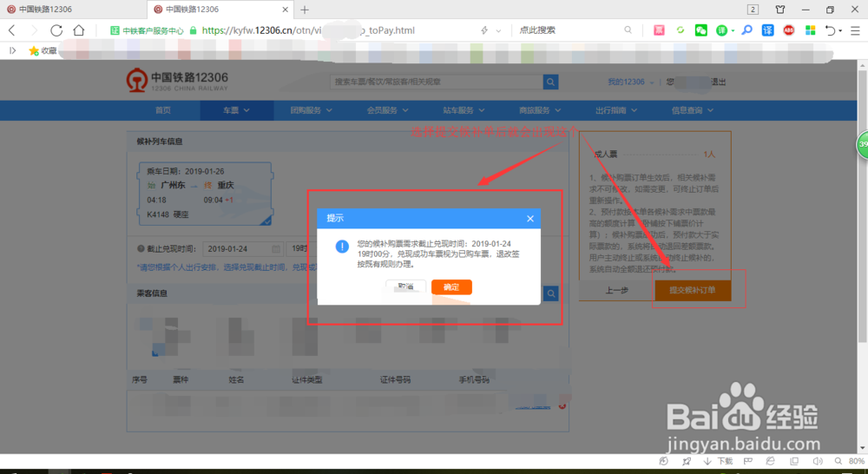
Task: Focus the 点此搜索 browser search box
Action: [570, 30]
